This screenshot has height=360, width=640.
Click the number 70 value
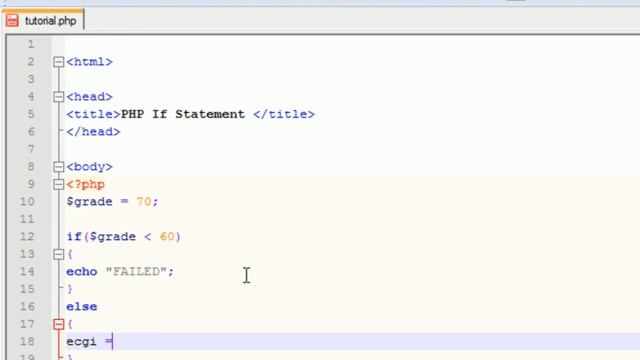[144, 202]
